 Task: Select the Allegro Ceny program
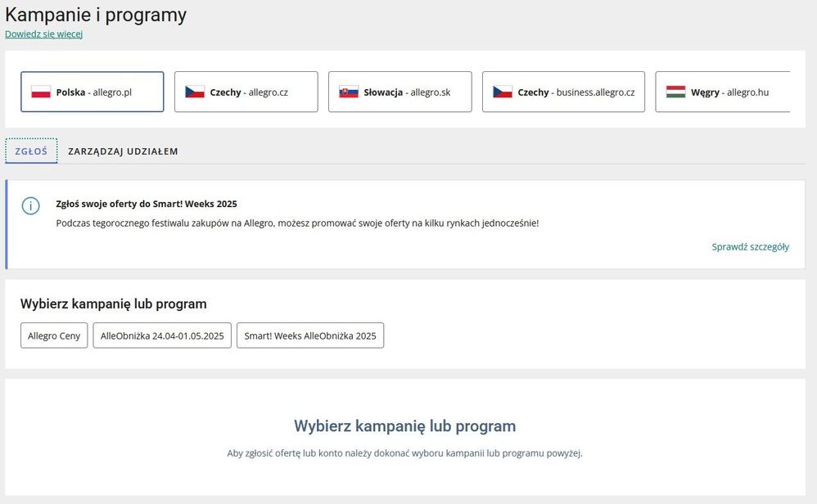(54, 335)
